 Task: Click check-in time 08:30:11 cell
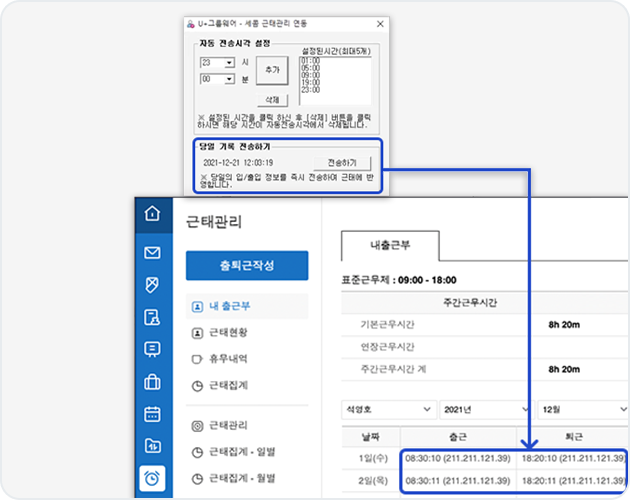pos(458,481)
